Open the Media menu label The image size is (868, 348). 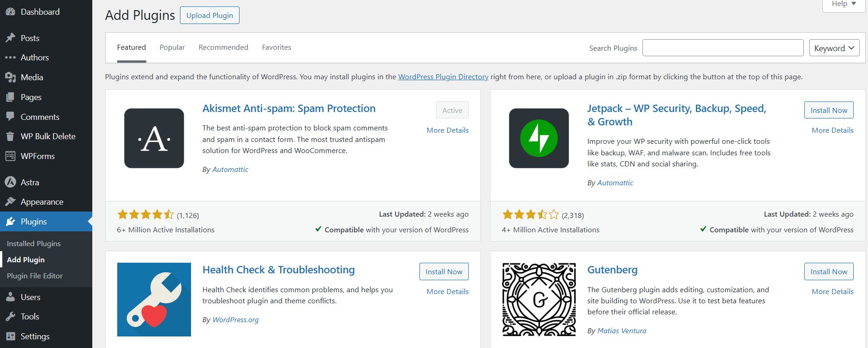pos(32,77)
